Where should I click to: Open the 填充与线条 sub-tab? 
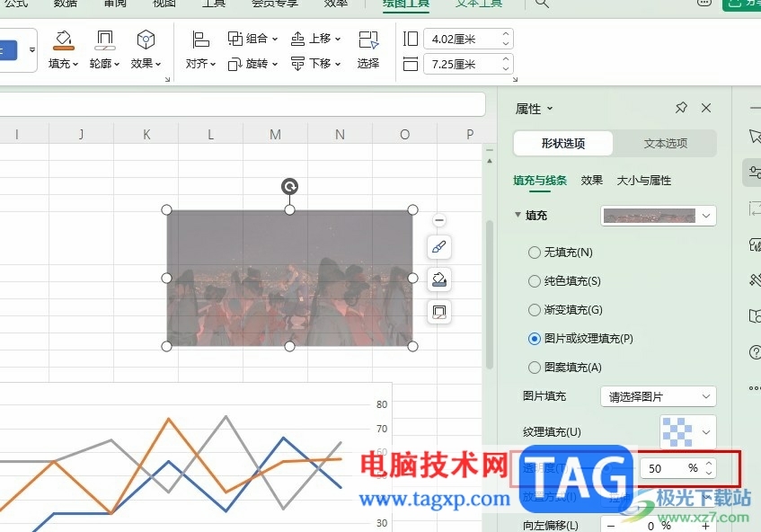pos(540,181)
